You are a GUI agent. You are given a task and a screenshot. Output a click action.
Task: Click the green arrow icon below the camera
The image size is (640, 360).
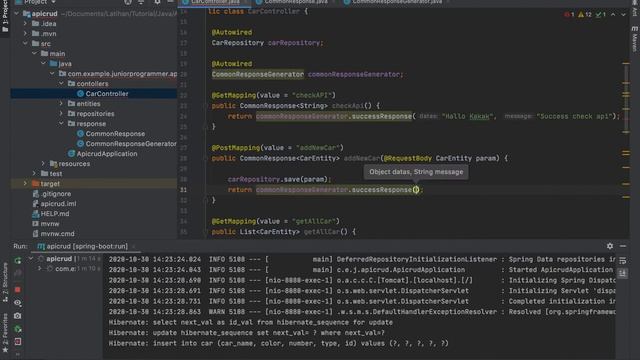pyautogui.click(x=18, y=329)
